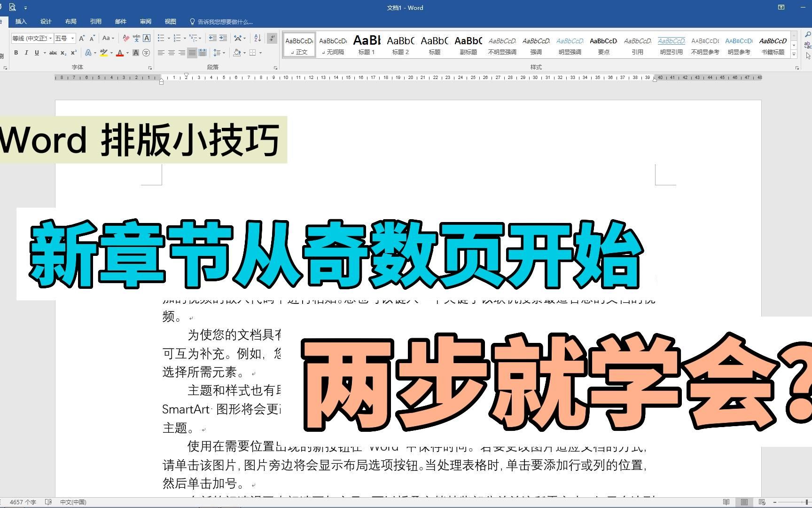
Task: Apply character shading icon
Action: tap(136, 53)
